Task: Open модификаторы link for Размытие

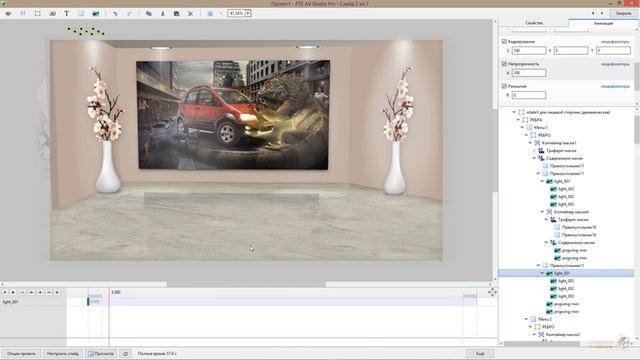Action: coord(615,87)
